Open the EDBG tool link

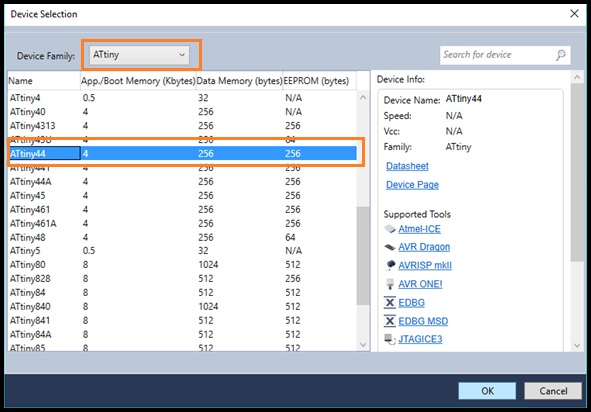point(412,303)
